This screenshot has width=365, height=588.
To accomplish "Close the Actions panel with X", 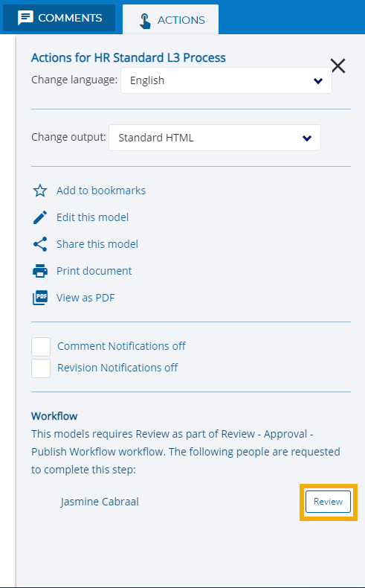I will 338,66.
